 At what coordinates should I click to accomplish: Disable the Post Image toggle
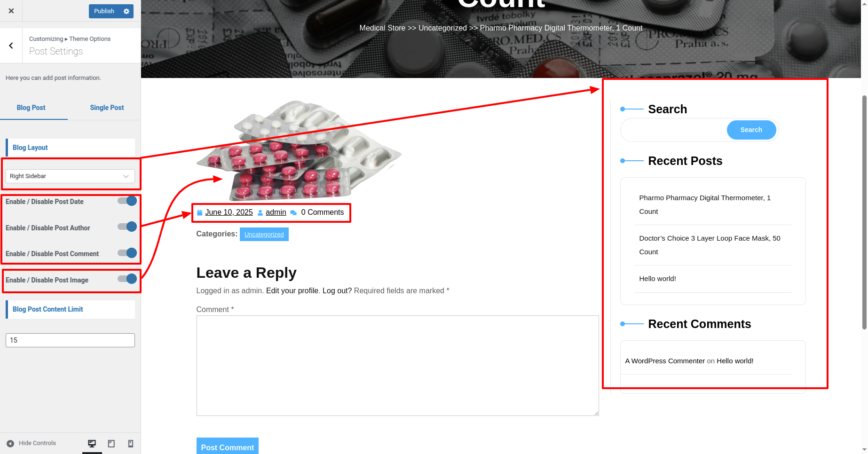tap(127, 279)
